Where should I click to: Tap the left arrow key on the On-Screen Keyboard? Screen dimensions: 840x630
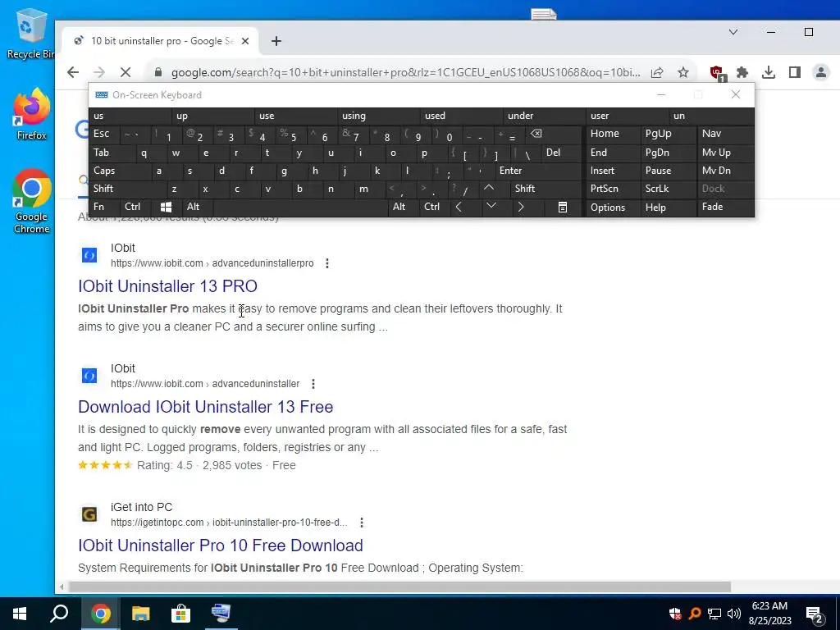[x=459, y=208]
